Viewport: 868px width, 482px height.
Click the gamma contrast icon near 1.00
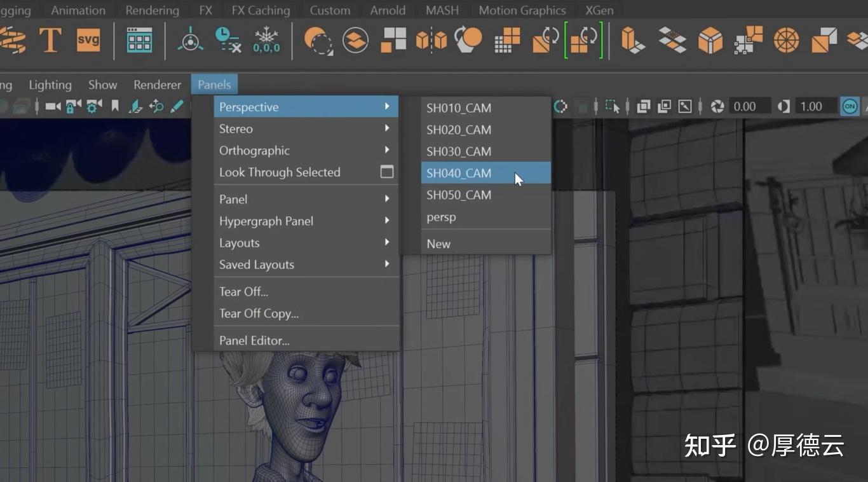783,106
